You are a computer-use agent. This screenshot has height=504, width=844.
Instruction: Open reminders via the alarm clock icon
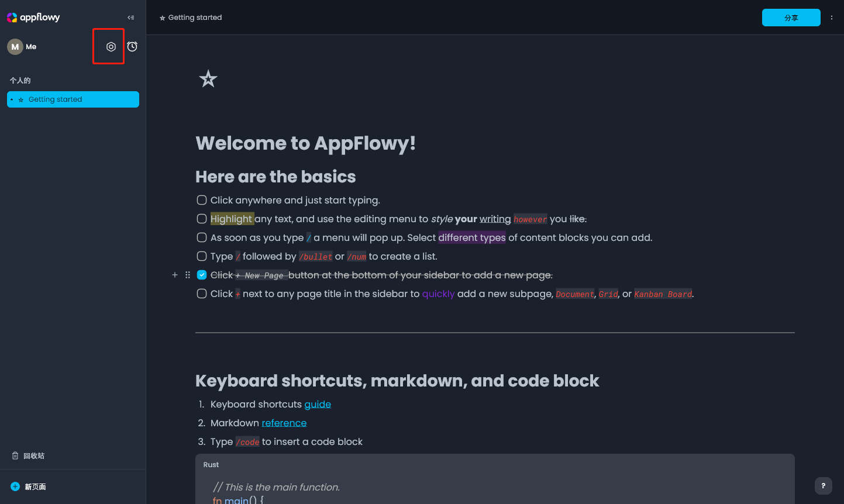tap(132, 47)
